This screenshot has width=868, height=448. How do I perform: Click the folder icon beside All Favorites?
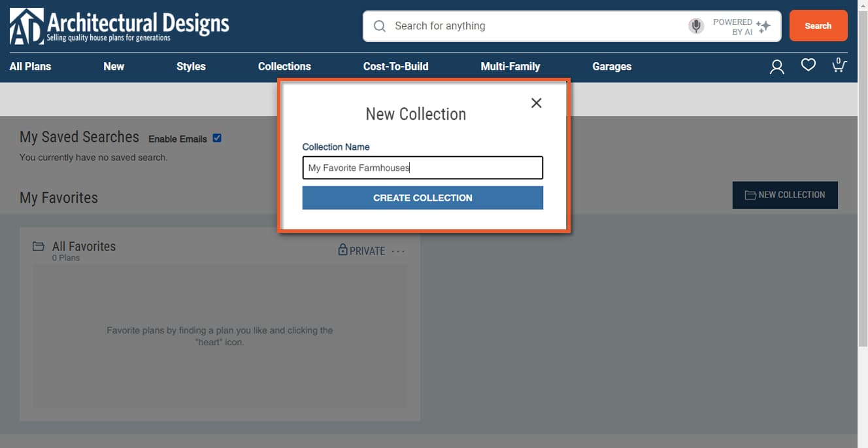(39, 247)
